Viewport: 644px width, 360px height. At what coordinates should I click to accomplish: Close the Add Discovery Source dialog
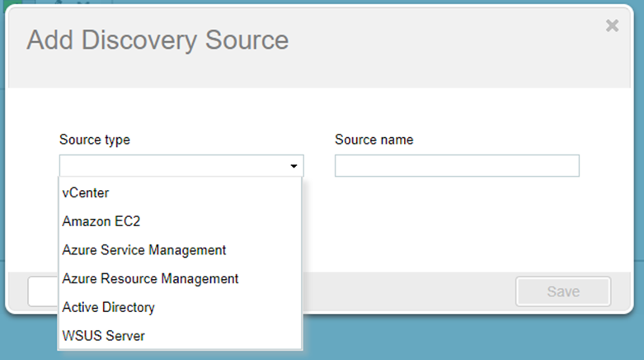pyautogui.click(x=612, y=26)
